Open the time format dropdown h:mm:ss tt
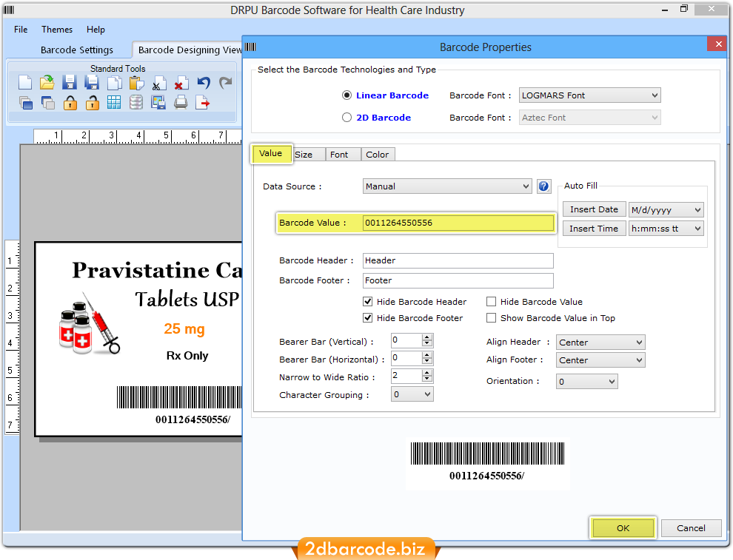Screen dimensions: 733x560 666,229
